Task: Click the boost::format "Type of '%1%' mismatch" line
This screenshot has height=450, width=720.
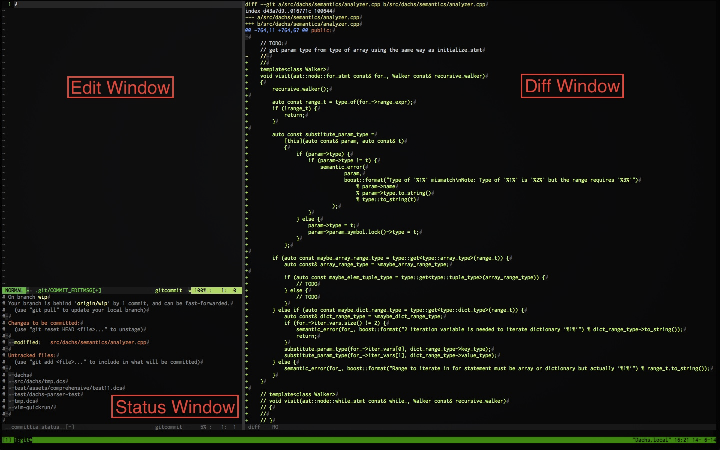Action: [x=492, y=180]
